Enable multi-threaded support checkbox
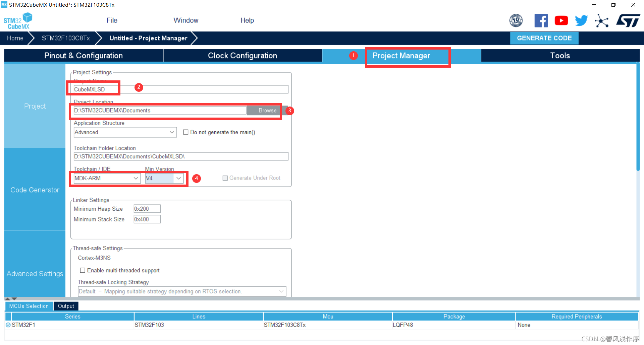 pos(83,270)
